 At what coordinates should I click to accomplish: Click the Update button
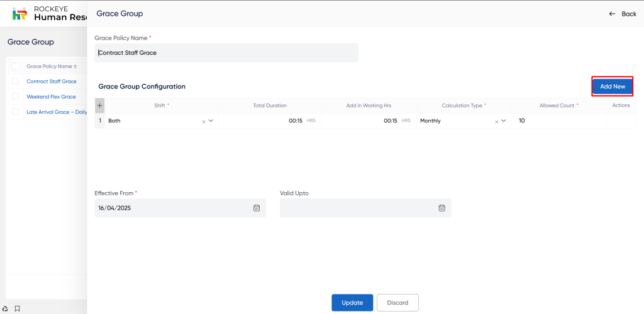tap(352, 303)
